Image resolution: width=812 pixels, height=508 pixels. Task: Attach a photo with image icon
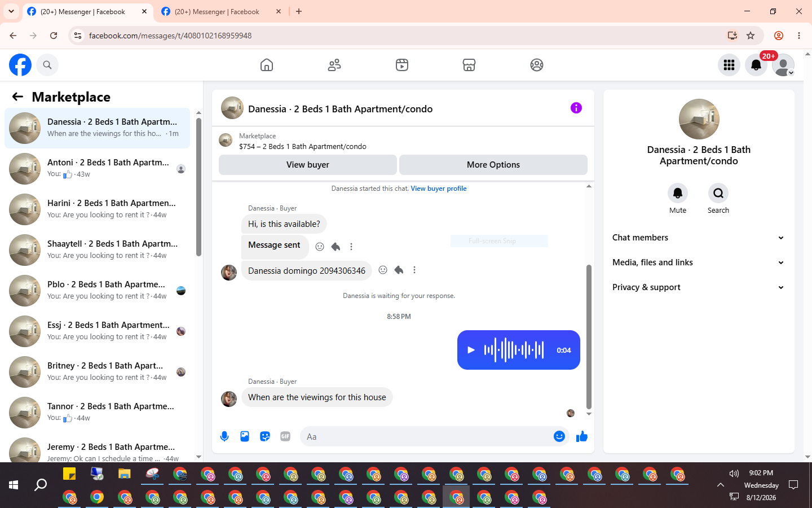click(245, 436)
